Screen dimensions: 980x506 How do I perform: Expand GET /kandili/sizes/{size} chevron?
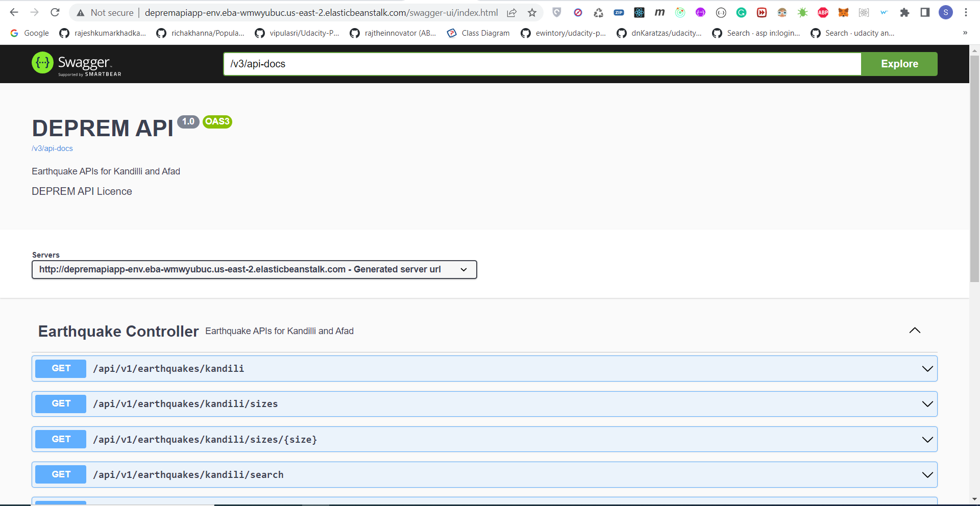(927, 440)
